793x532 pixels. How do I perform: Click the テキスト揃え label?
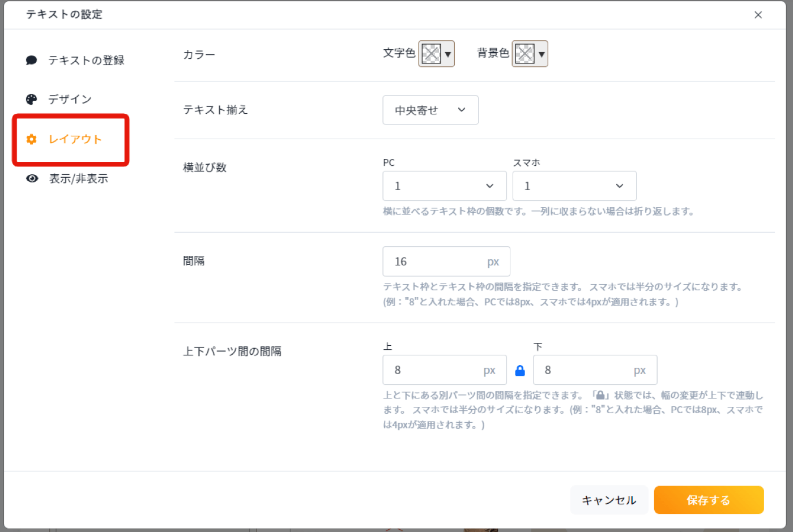click(x=215, y=110)
